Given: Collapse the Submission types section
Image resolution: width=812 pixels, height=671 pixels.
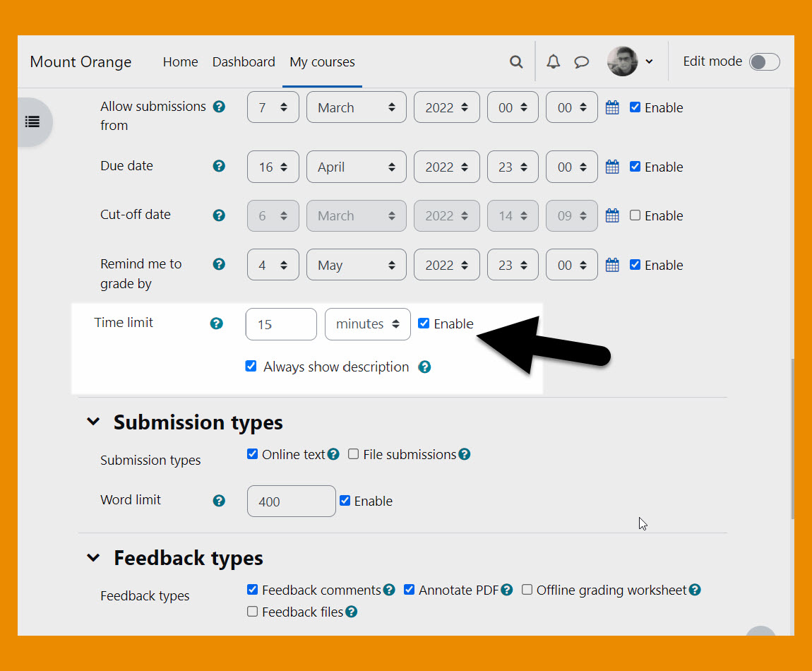Looking at the screenshot, I should pos(93,422).
